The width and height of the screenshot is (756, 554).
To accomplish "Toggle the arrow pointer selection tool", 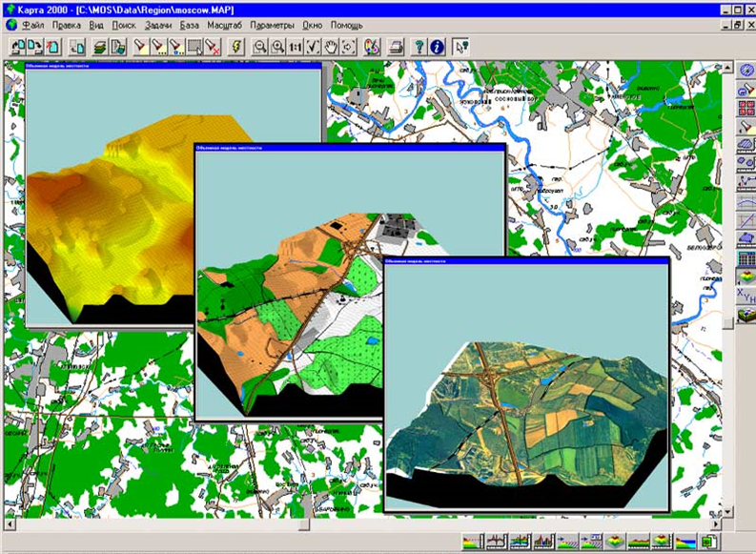I will [x=461, y=46].
